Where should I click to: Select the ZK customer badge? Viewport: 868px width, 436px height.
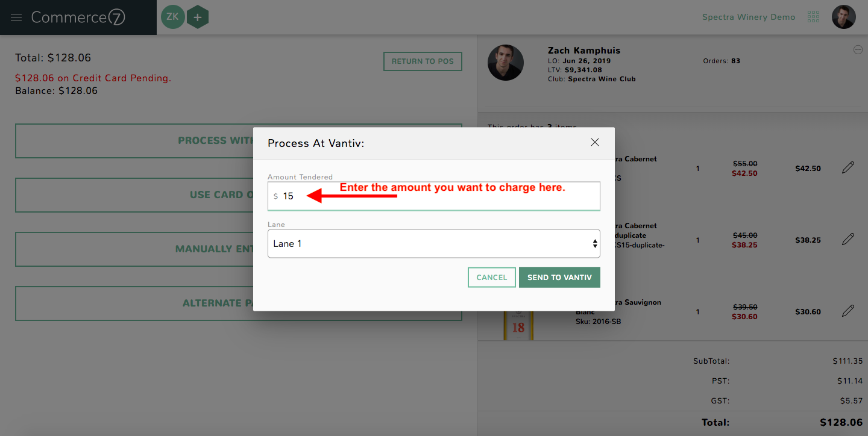[x=172, y=17]
